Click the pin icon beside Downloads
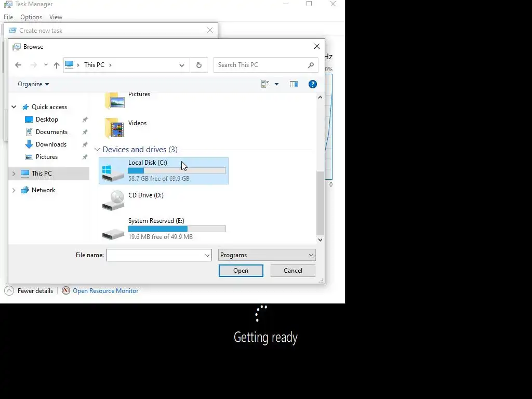532x399 pixels. [85, 144]
